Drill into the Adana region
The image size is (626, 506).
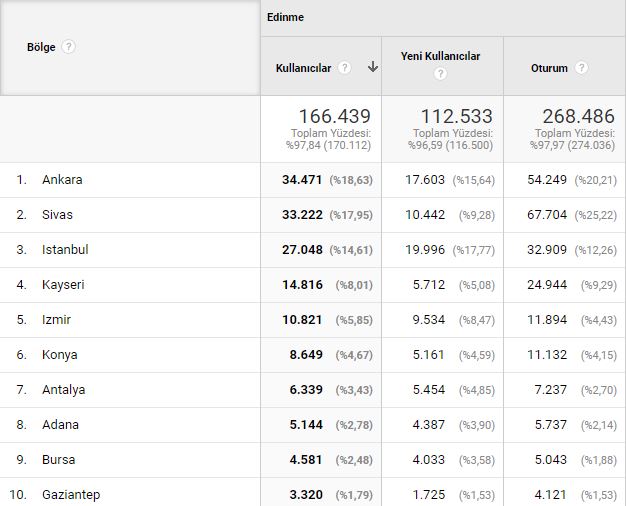point(60,425)
